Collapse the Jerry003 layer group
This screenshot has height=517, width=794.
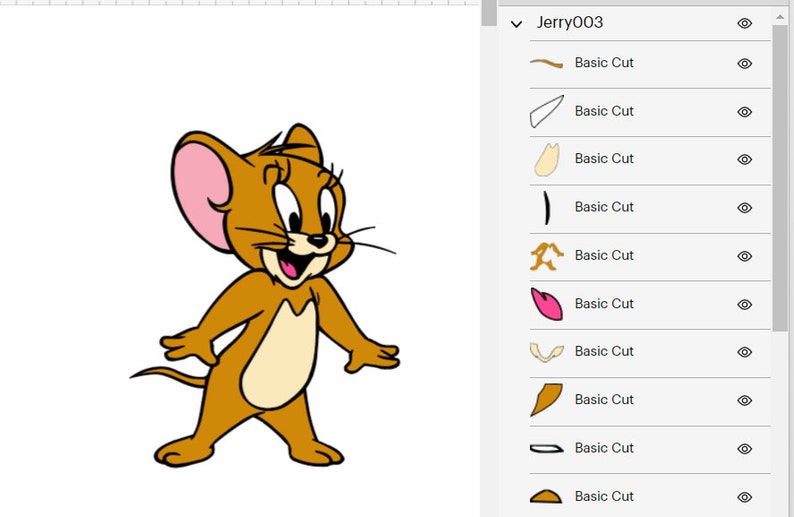coord(516,24)
